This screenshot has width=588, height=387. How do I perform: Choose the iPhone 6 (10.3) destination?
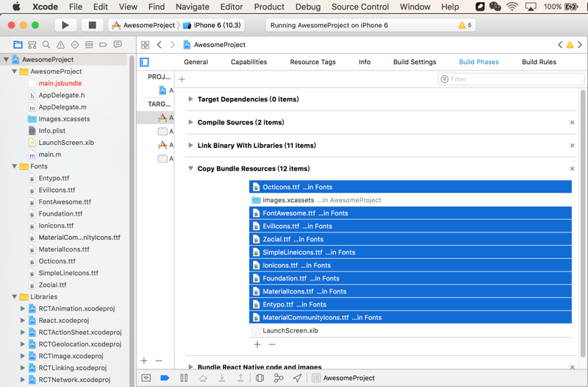[x=212, y=25]
